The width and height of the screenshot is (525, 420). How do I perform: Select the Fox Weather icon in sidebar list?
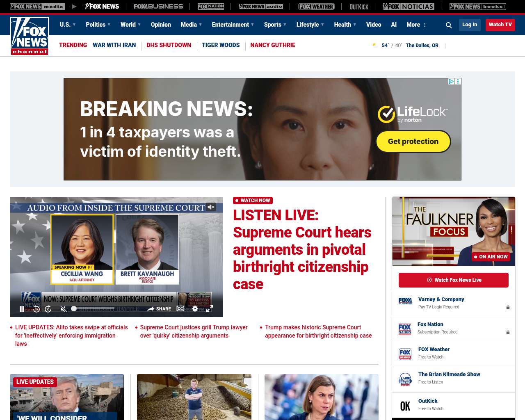tap(405, 354)
